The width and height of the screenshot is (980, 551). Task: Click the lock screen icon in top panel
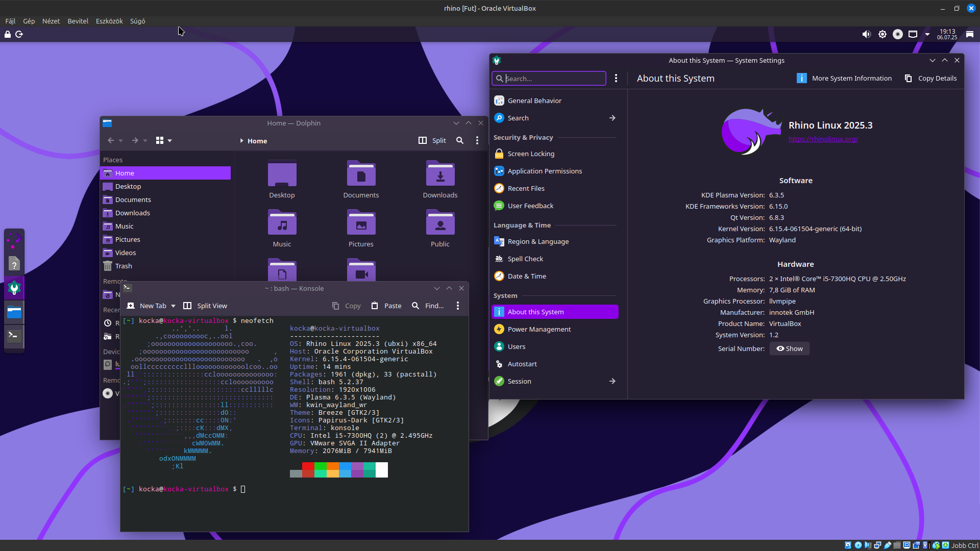[x=8, y=34]
